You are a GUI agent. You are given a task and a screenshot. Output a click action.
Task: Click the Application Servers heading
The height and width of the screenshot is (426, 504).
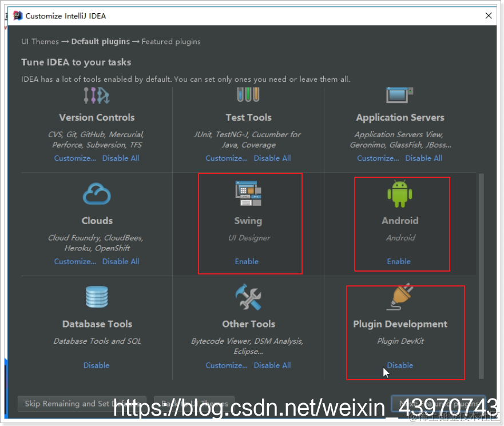point(400,118)
